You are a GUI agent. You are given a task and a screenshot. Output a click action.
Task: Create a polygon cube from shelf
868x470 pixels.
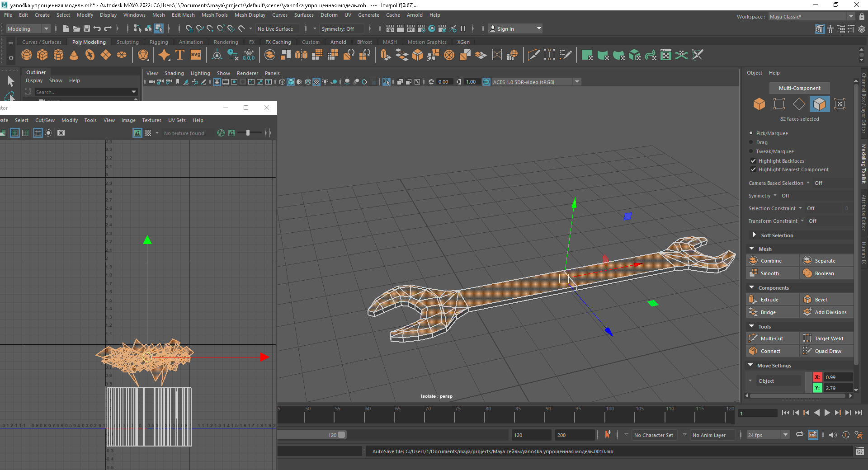[42, 55]
